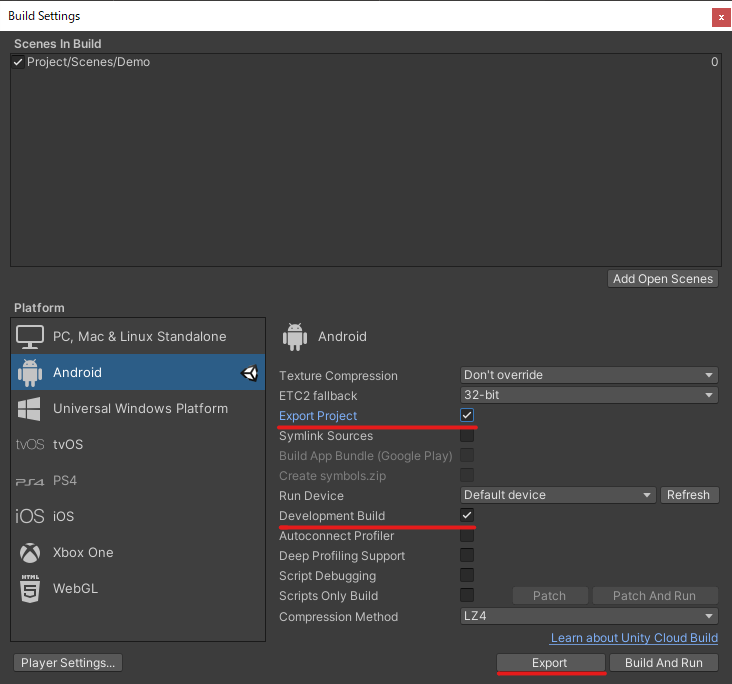Click the Android icon in the settings header

click(x=295, y=337)
